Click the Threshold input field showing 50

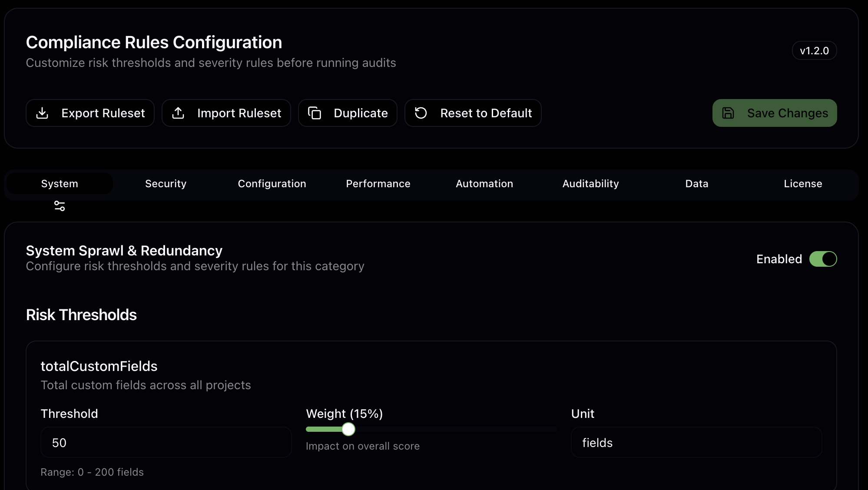[x=166, y=443]
